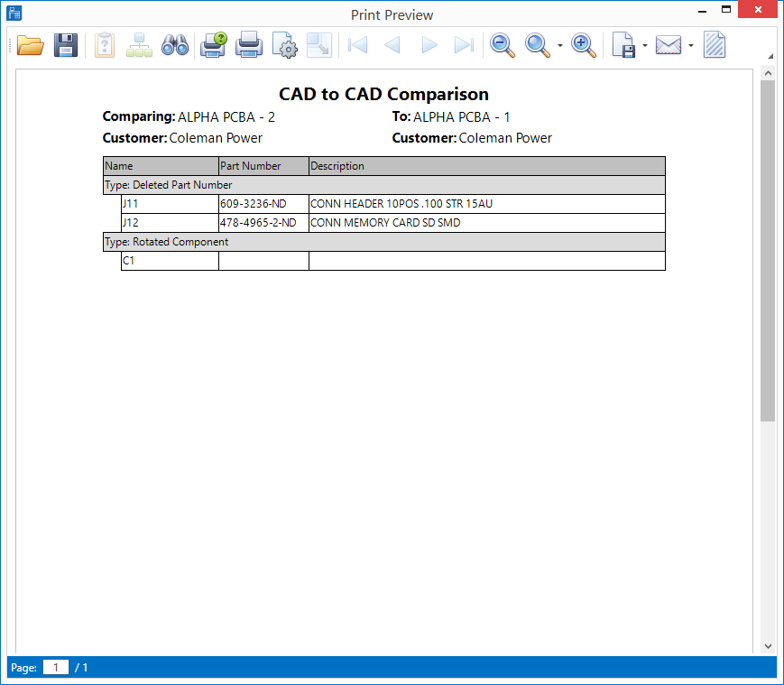Click the Zoom magnifier icon
Image resolution: width=784 pixels, height=685 pixels.
[x=538, y=45]
